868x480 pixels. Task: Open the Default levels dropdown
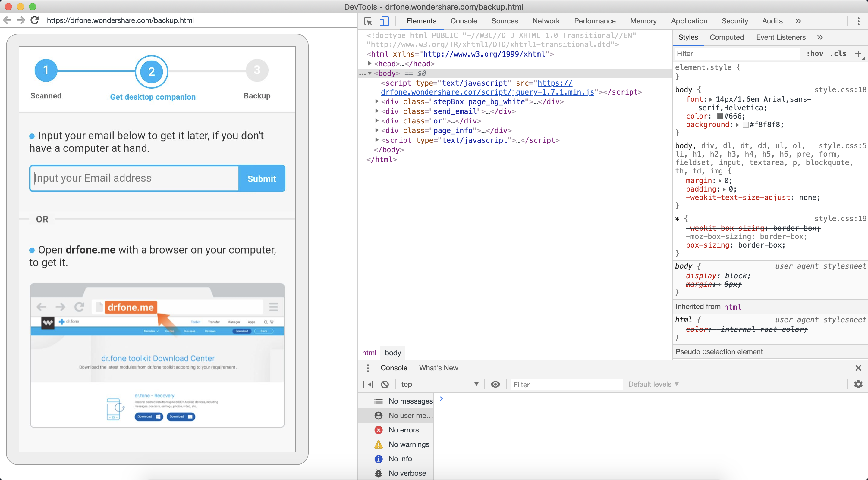(653, 385)
